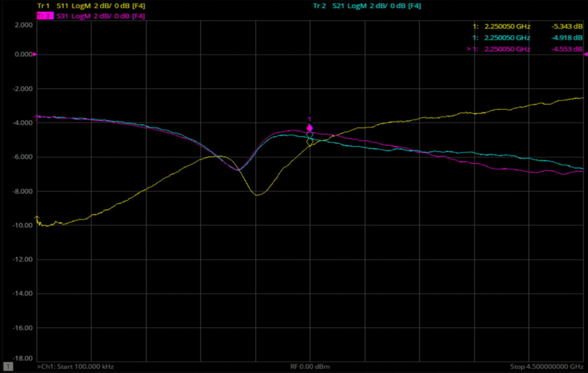The image size is (588, 373).
Task: Click the right cyan reference level arrow
Action: click(585, 54)
